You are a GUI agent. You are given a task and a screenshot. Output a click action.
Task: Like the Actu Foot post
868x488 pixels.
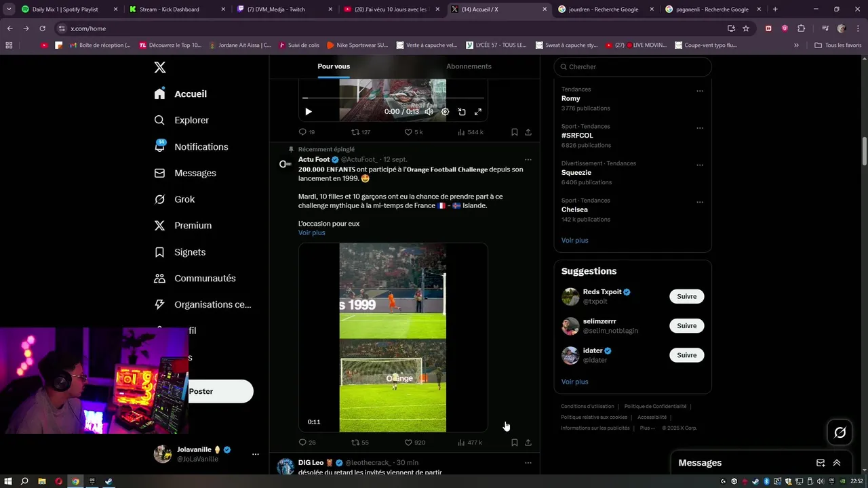(x=414, y=443)
